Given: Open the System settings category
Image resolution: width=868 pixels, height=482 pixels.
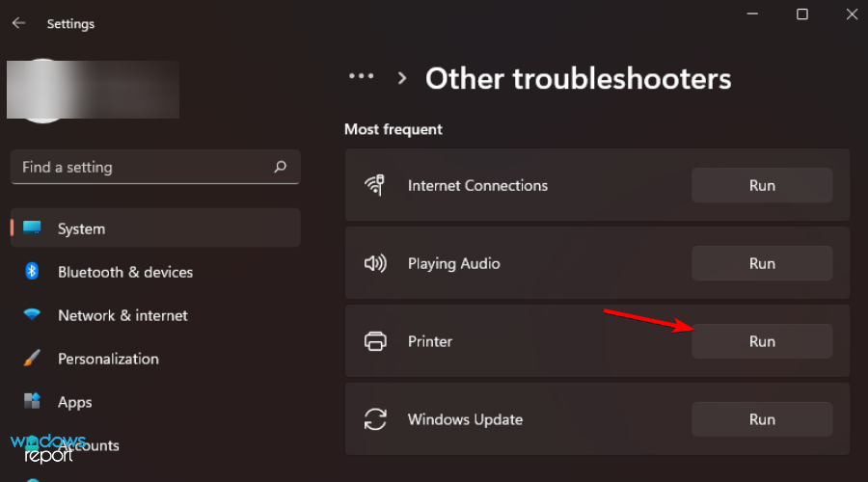Looking at the screenshot, I should [x=81, y=228].
